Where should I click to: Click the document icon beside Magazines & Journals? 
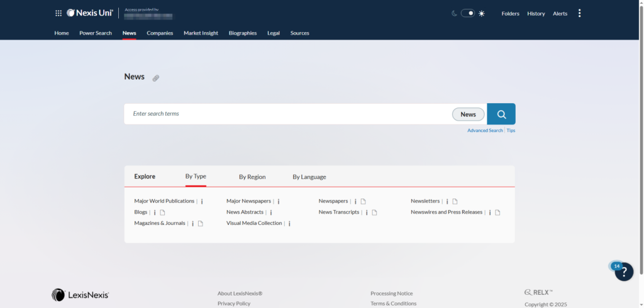point(201,224)
